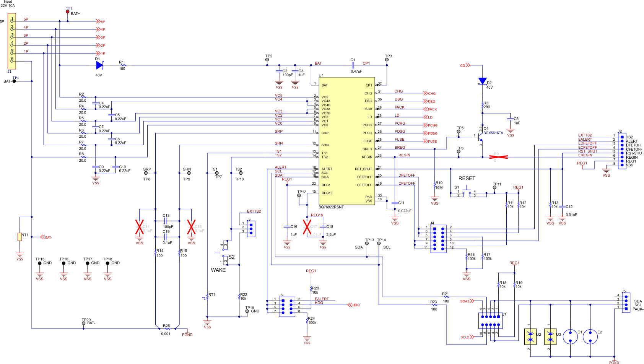Click the J2 header connector
The width and height of the screenshot is (644, 364).
(622, 151)
